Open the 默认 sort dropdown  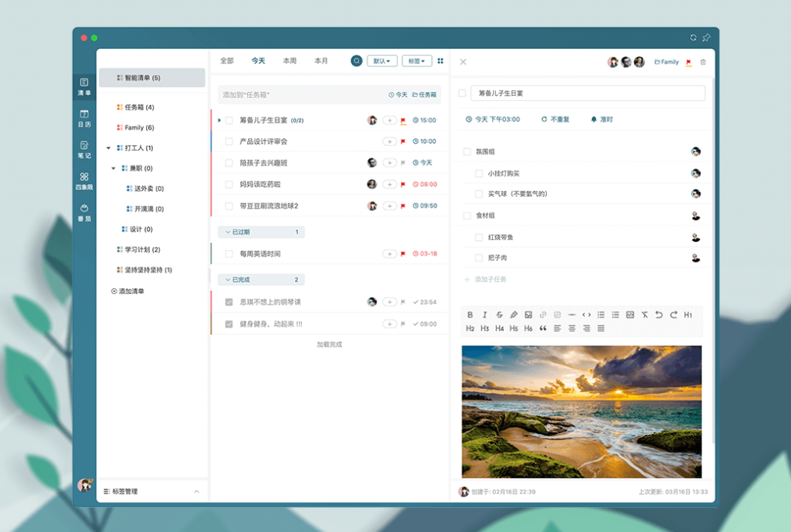tap(382, 61)
